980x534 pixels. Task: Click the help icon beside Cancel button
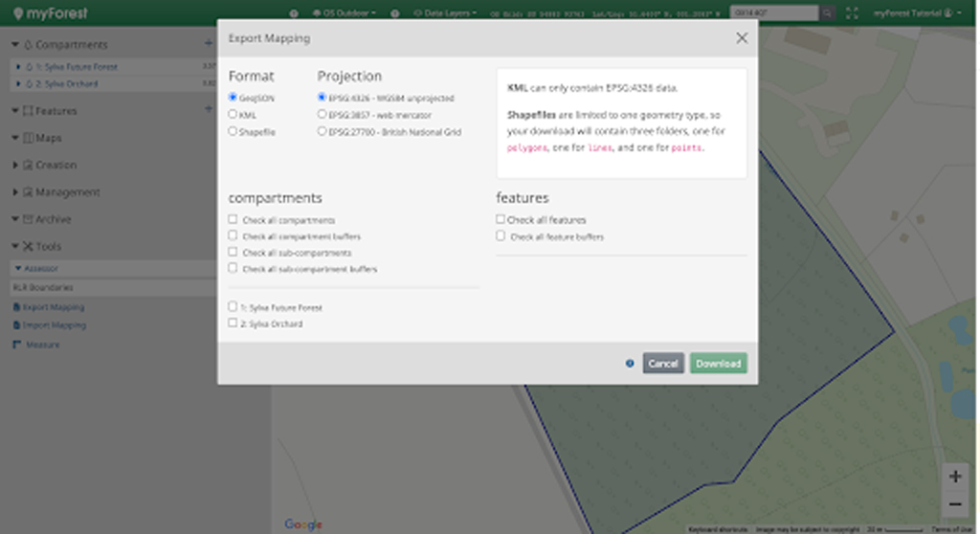pos(629,364)
